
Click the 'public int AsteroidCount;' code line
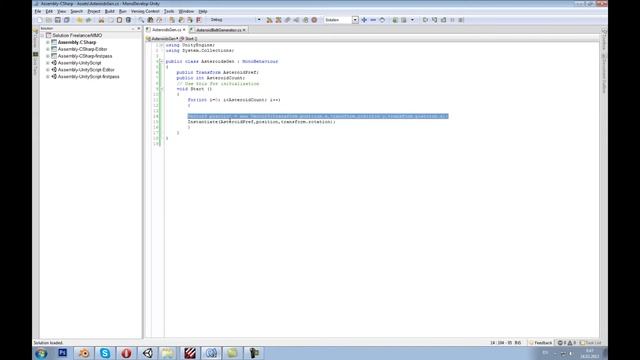pyautogui.click(x=211, y=78)
